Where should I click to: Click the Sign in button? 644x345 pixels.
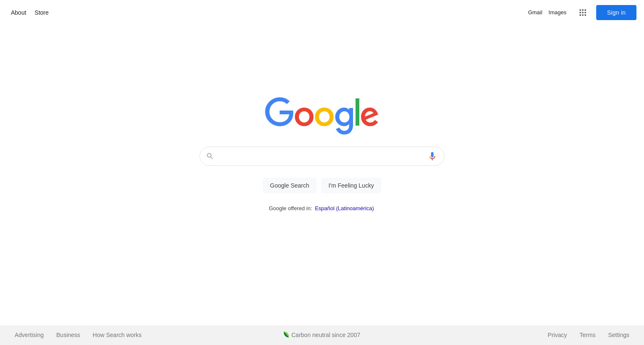(616, 13)
